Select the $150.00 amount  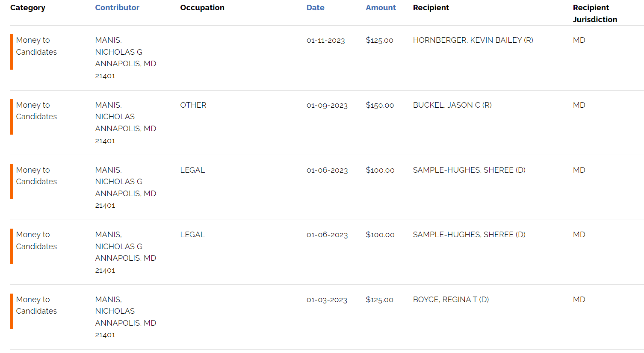[x=380, y=106]
